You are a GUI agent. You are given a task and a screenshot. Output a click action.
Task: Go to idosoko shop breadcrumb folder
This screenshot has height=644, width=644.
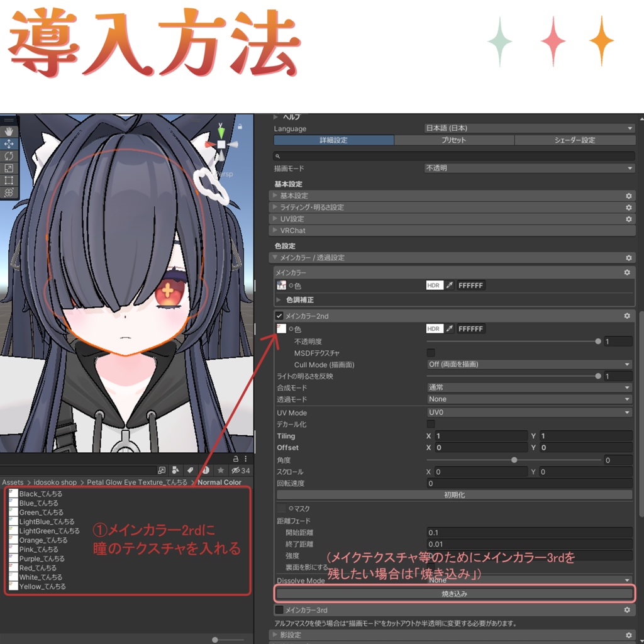click(55, 482)
